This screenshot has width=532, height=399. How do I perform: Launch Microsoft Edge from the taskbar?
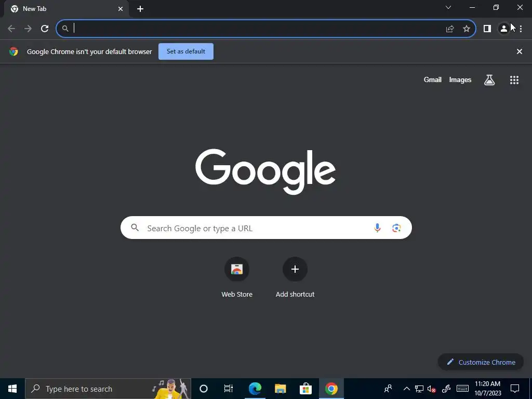pos(255,389)
